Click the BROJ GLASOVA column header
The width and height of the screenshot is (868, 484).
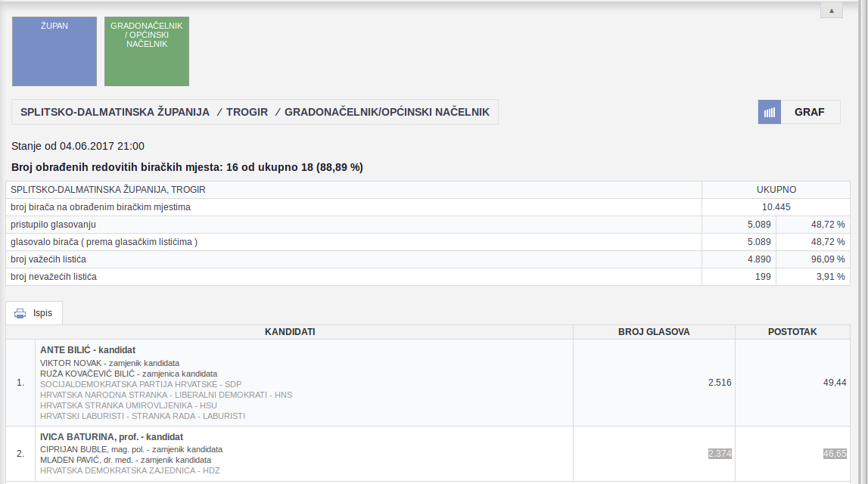tap(654, 332)
